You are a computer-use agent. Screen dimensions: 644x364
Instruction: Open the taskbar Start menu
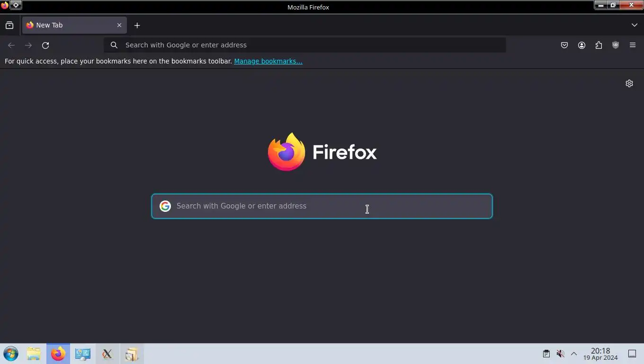pos(11,354)
